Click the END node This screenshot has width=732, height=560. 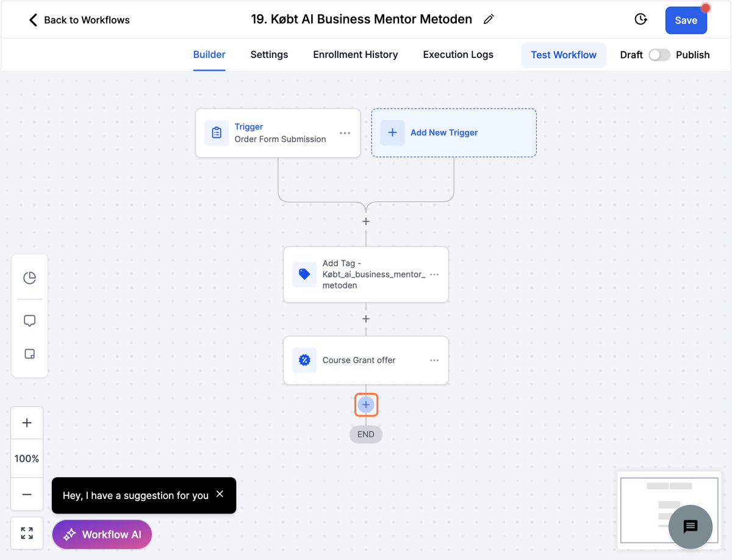coord(366,434)
